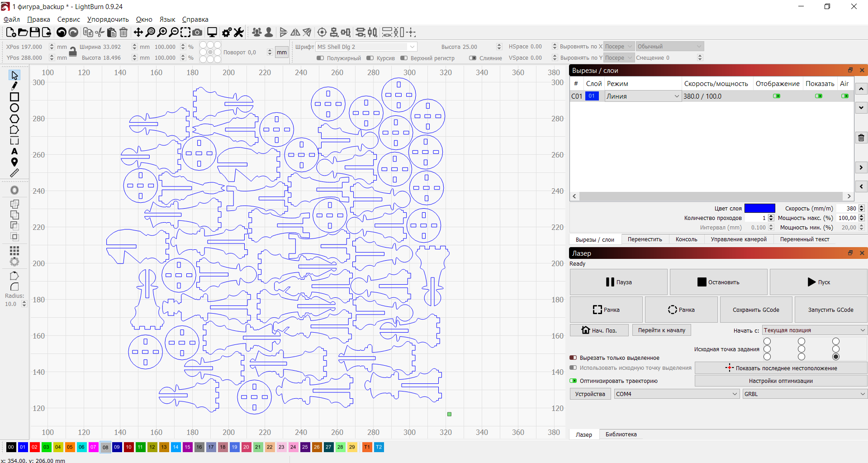Open Выровнять по Y dropdown

point(619,58)
